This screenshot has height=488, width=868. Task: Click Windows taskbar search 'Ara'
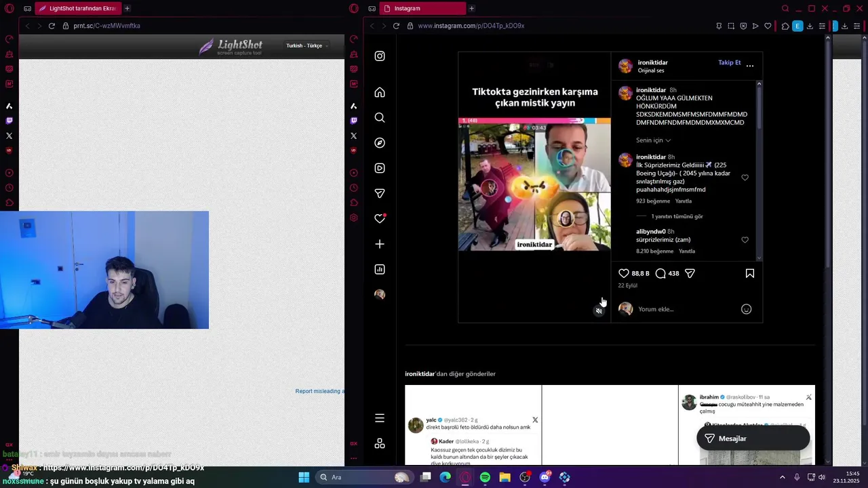(x=366, y=477)
